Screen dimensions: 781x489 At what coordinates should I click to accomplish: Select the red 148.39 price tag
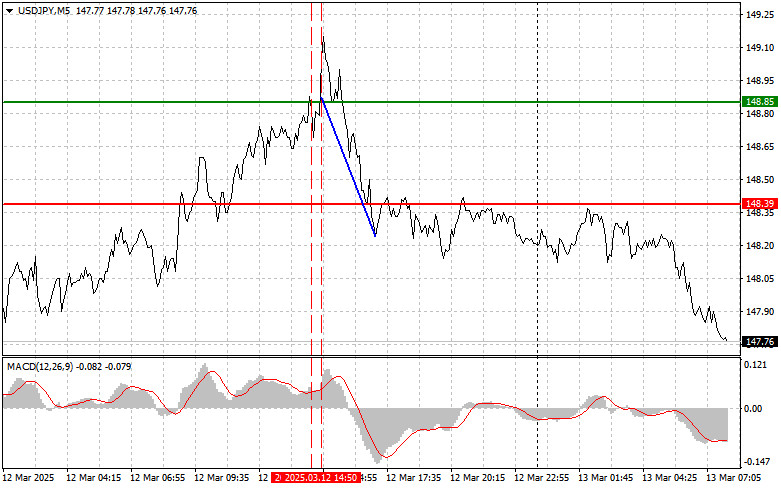(x=760, y=204)
